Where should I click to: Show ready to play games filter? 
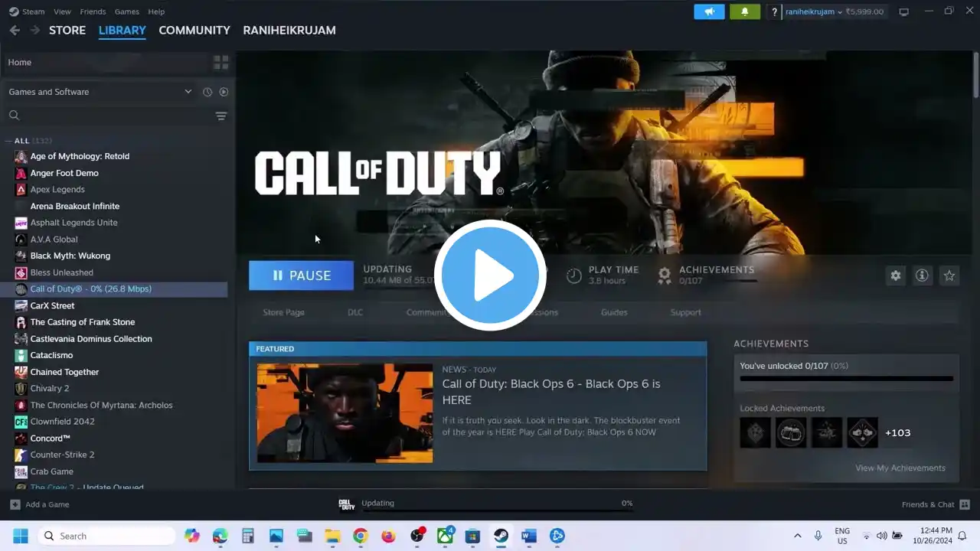(224, 92)
